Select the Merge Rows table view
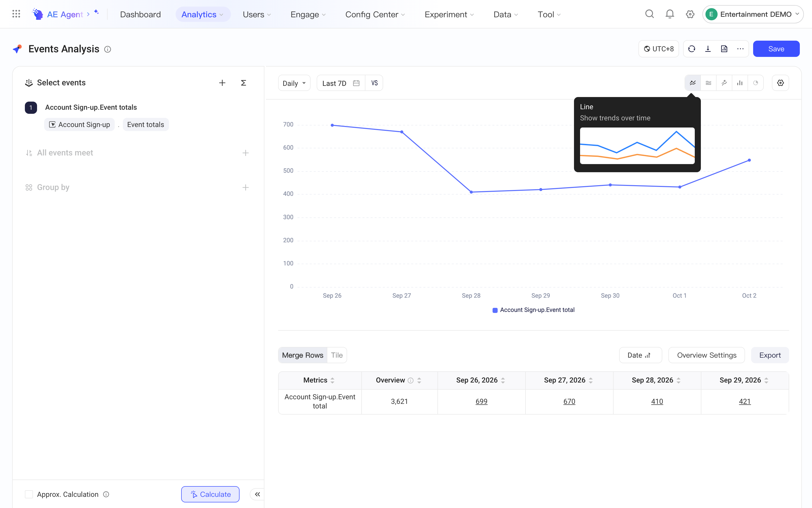This screenshot has height=508, width=812. (303, 355)
